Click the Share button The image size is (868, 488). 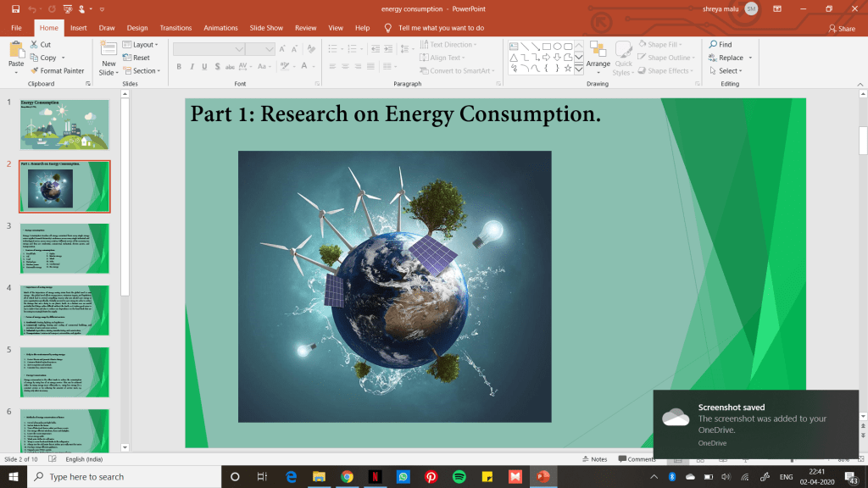pyautogui.click(x=842, y=28)
